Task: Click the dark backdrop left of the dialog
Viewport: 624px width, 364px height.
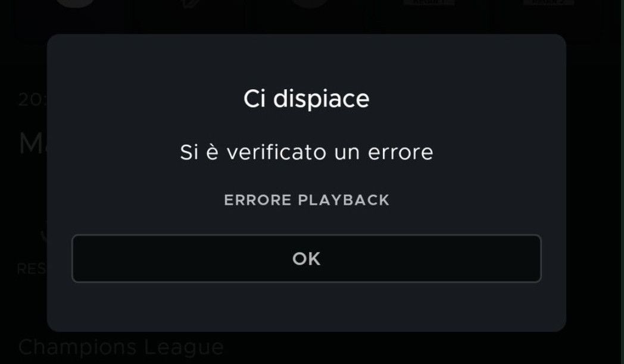Action: click(x=23, y=191)
